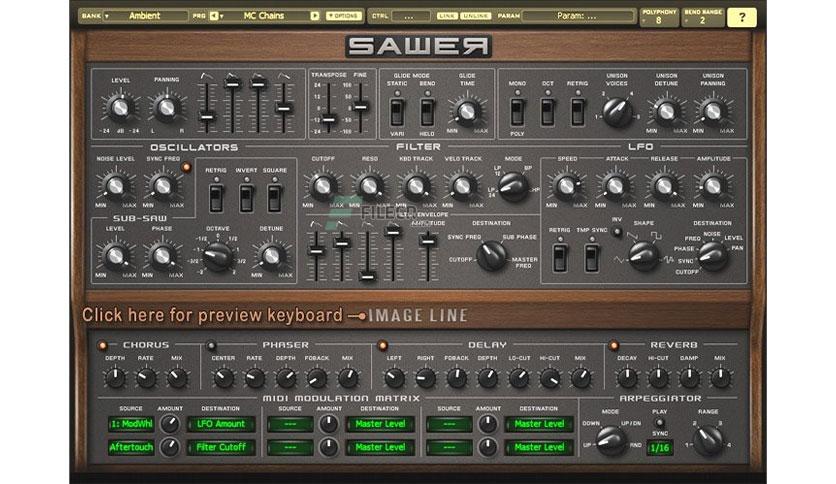Viewport: 836px width, 484px height.
Task: Adjust the Unison Detune knob
Action: click(x=666, y=111)
